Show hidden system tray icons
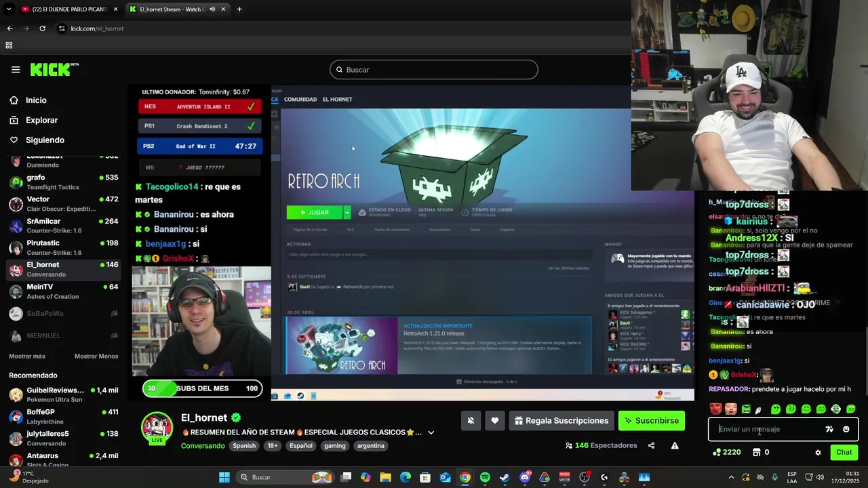868x488 pixels. point(731,477)
